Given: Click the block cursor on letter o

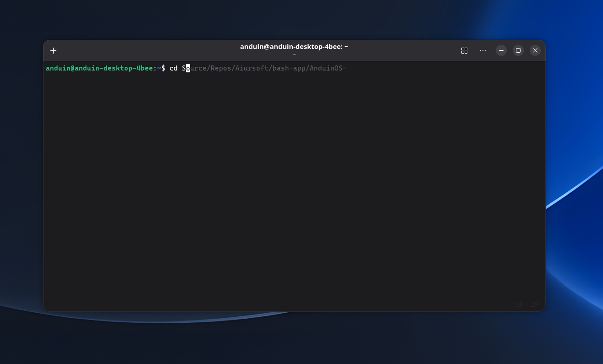Looking at the screenshot, I should [188, 68].
